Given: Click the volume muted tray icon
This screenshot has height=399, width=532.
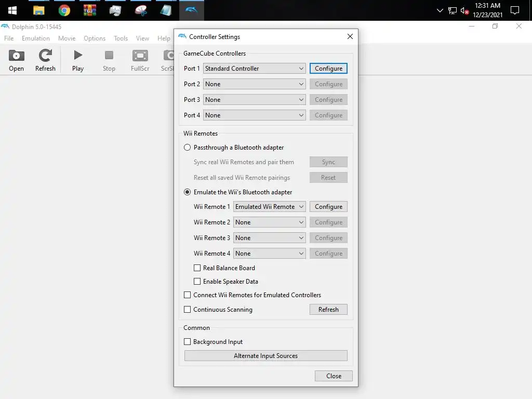Looking at the screenshot, I should (x=464, y=10).
